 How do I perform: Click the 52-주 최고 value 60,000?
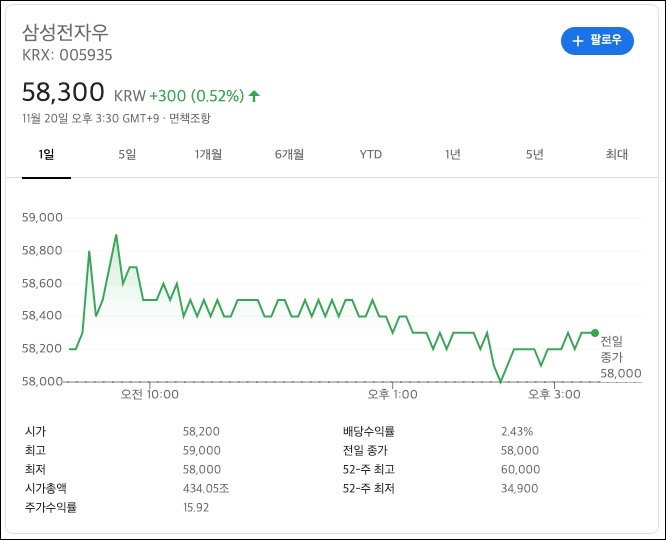pos(520,469)
